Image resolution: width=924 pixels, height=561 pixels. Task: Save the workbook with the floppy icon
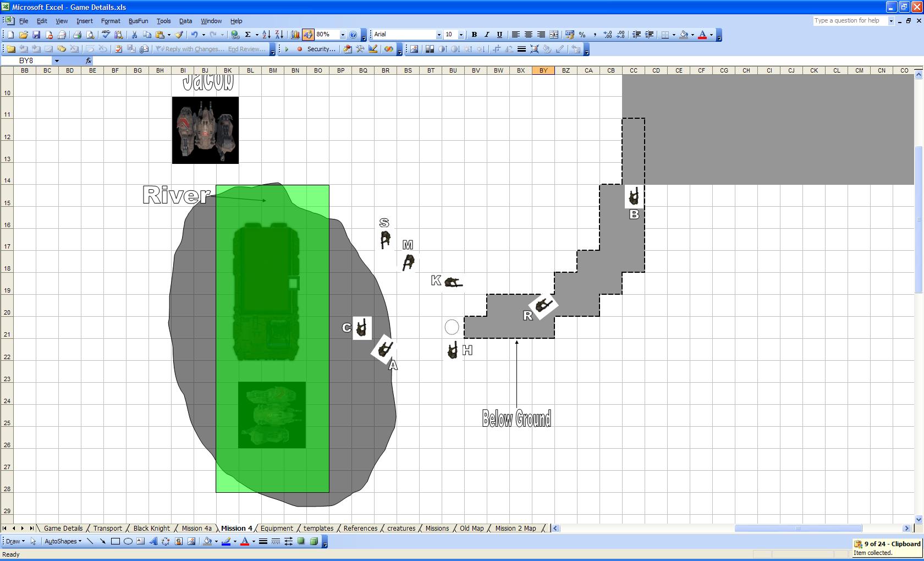[36, 35]
